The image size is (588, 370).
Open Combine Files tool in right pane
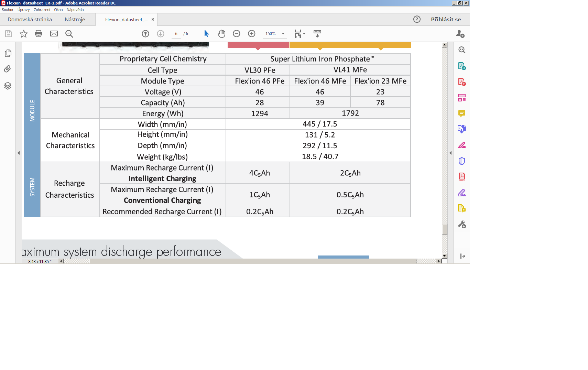click(462, 129)
